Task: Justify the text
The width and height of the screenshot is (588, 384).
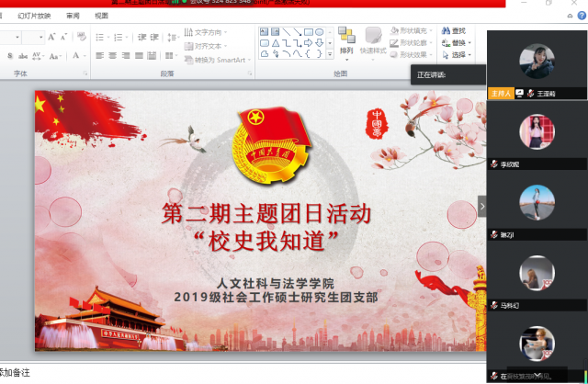Action: 139,55
